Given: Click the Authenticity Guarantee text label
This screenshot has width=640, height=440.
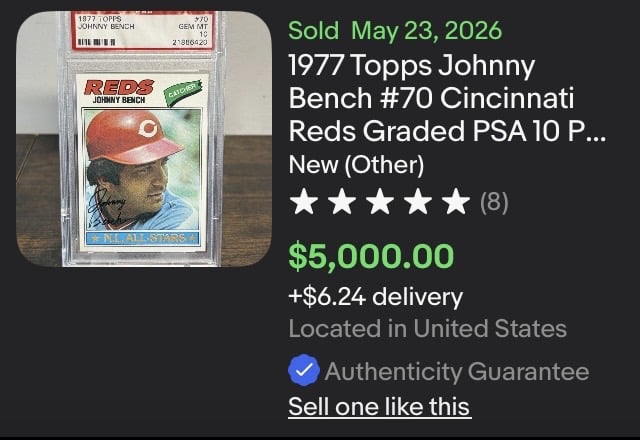Looking at the screenshot, I should (457, 371).
